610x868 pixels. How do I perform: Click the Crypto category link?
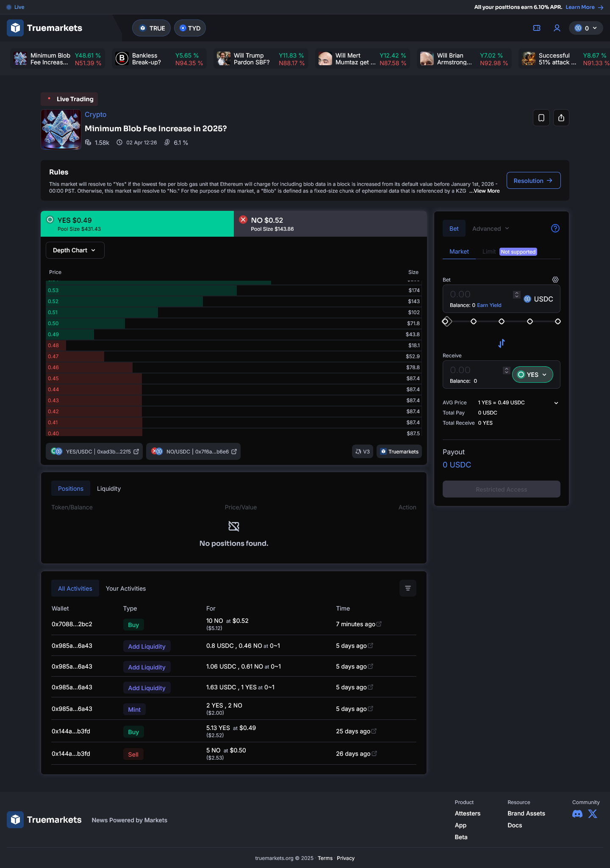point(95,114)
